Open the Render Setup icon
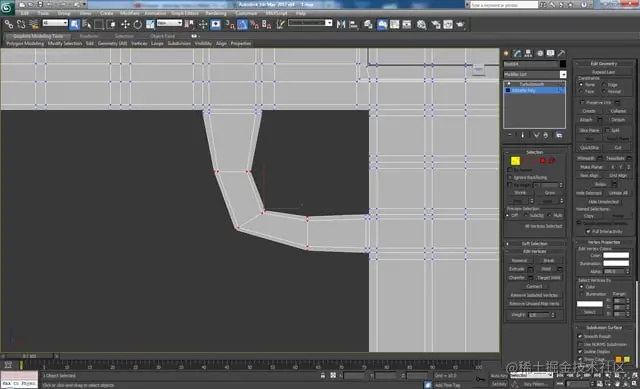This screenshot has width=640, height=389. click(436, 24)
